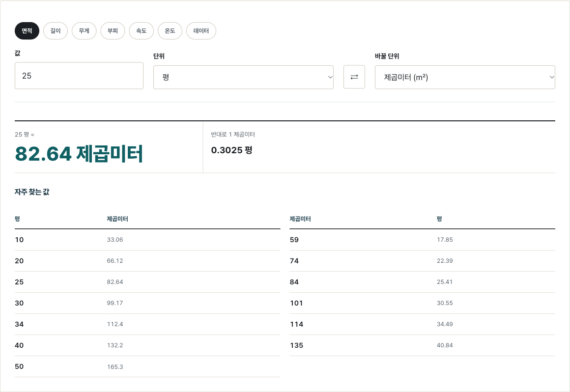
Task: Click the 82.64 제곱미터 result
Action: (79, 154)
